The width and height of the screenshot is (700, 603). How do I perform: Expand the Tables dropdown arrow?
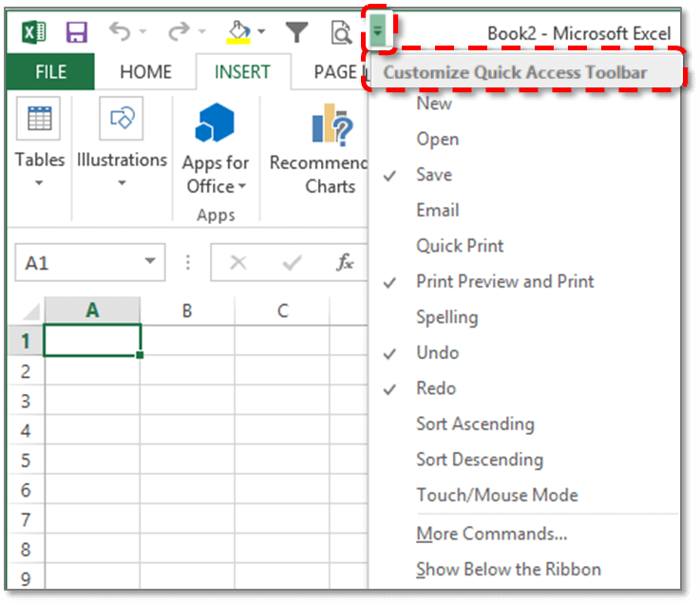pyautogui.click(x=39, y=183)
